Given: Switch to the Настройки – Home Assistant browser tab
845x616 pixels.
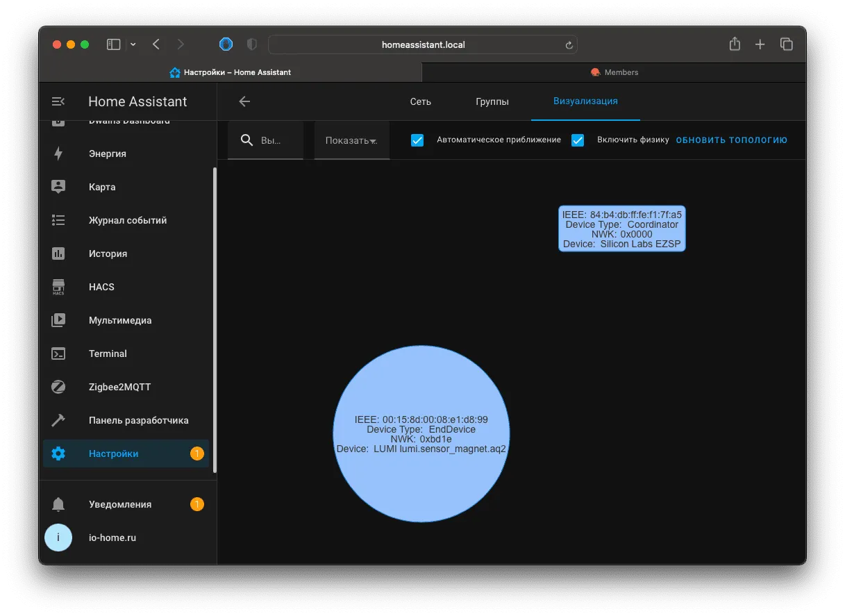Looking at the screenshot, I should click(231, 72).
